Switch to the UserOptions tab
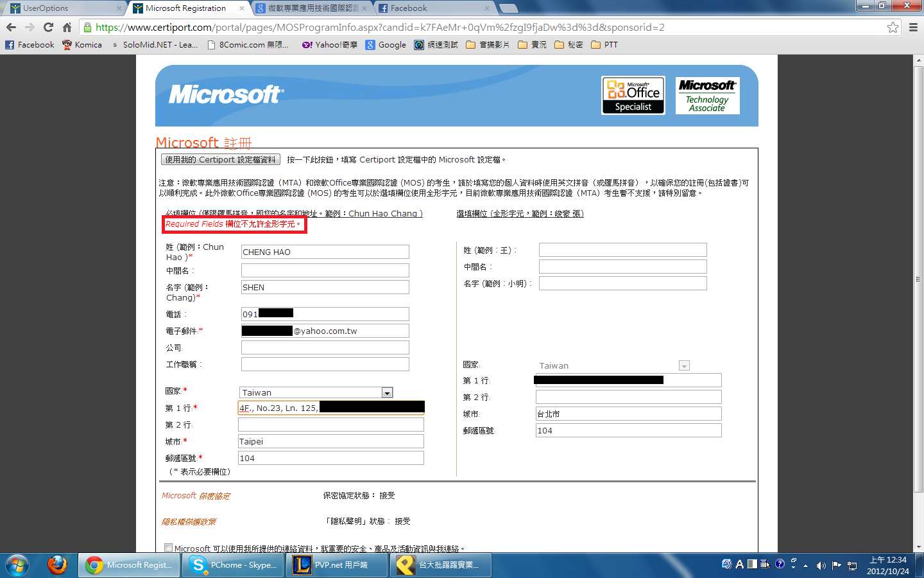 point(64,8)
